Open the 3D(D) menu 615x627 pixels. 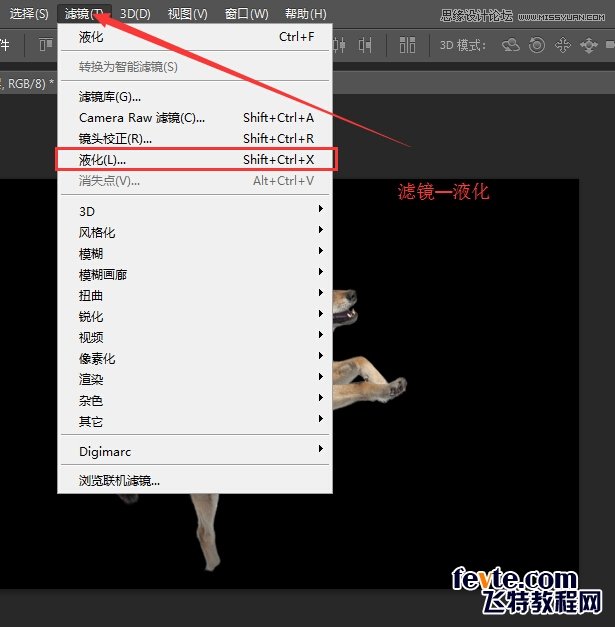tap(135, 14)
